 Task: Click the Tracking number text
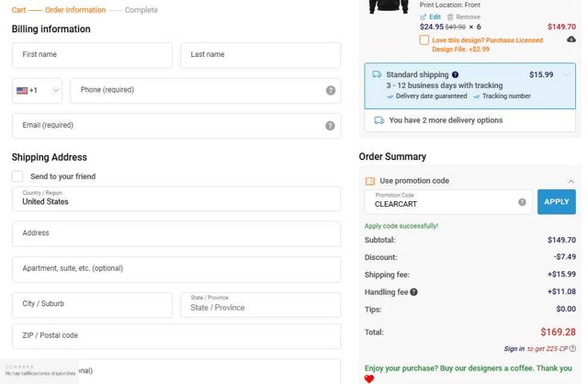[506, 96]
